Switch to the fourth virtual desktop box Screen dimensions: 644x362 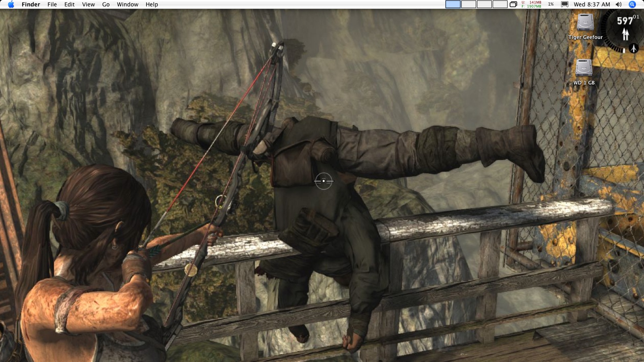point(500,4)
